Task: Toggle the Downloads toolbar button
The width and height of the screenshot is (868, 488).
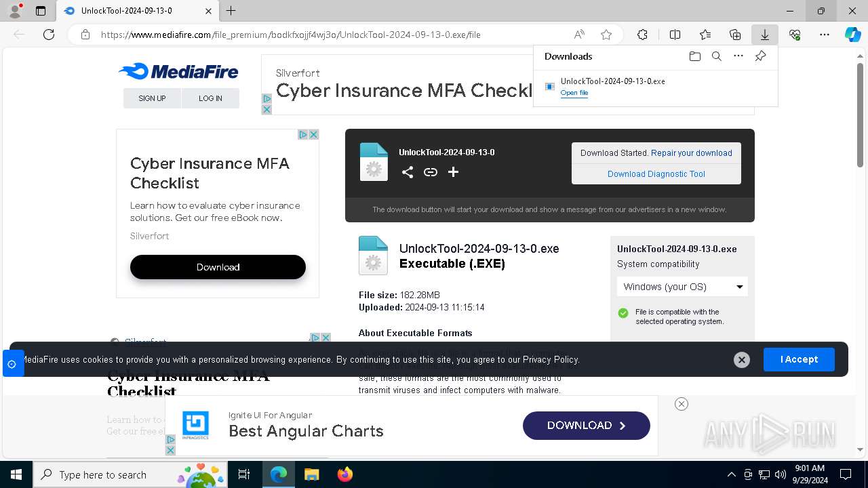Action: [x=764, y=35]
